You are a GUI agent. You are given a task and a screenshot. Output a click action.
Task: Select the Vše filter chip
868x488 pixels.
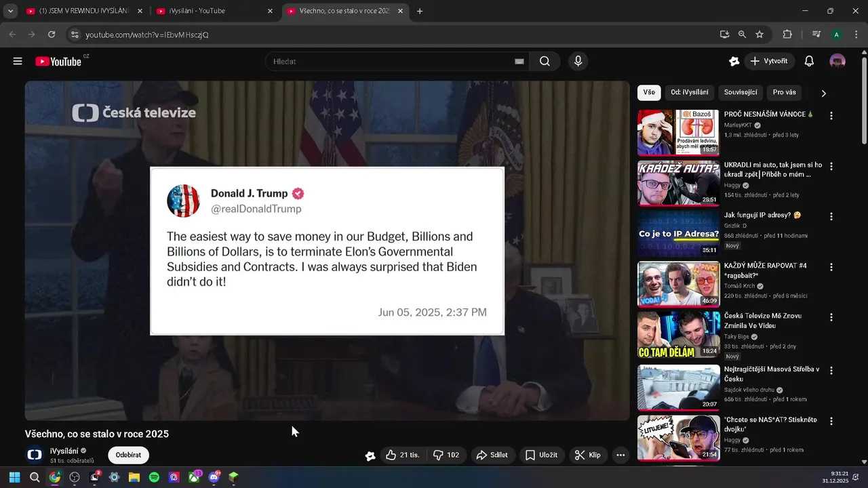(649, 92)
